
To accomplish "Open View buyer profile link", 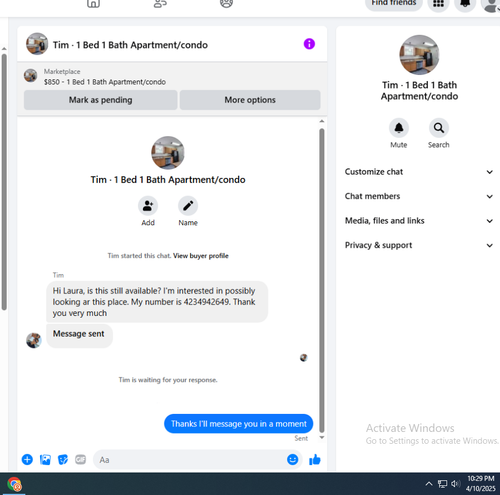I will 201,256.
